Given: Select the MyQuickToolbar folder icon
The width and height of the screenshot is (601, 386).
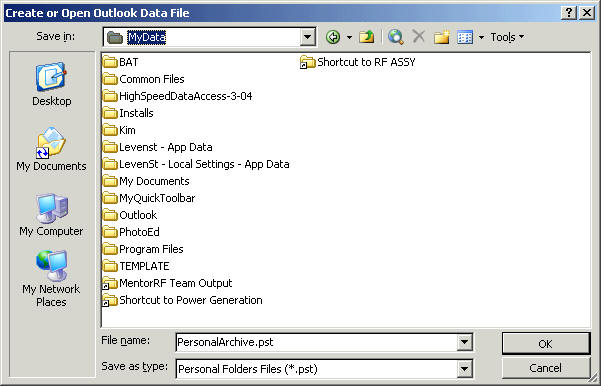Looking at the screenshot, I should (110, 198).
